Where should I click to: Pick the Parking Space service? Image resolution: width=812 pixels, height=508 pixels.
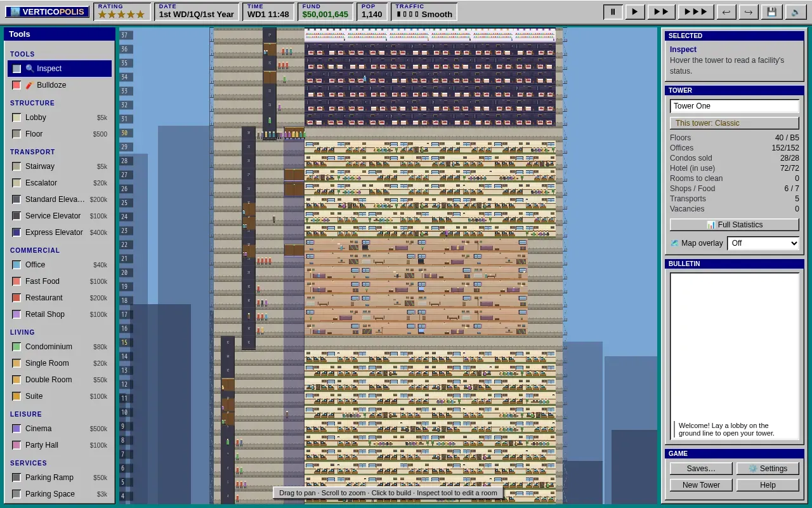pos(60,494)
